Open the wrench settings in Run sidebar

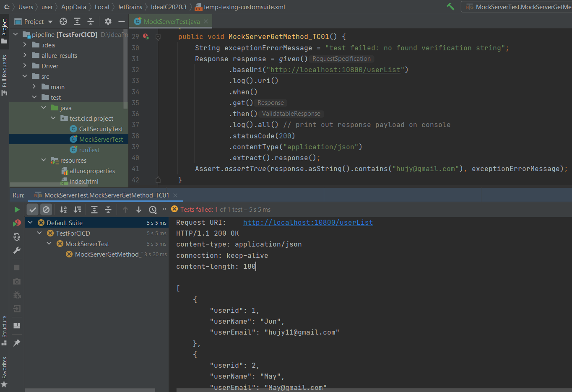tap(17, 250)
